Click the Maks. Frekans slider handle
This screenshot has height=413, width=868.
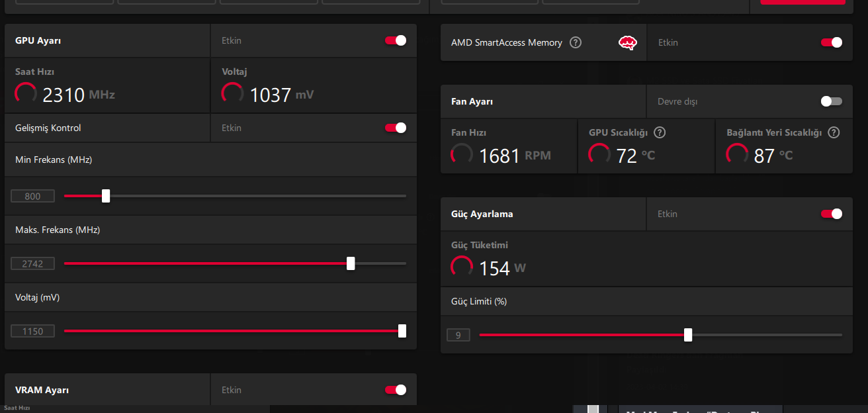pyautogui.click(x=351, y=263)
